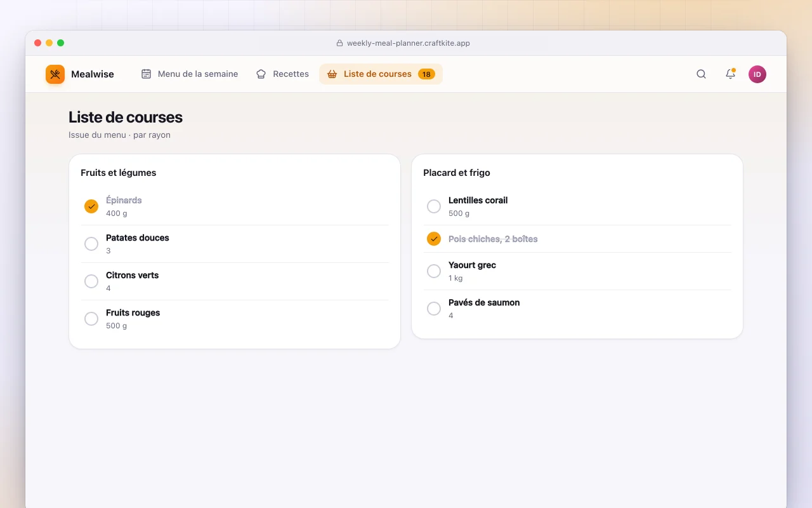Click the basket icon in Liste de courses
The height and width of the screenshot is (508, 812).
(x=332, y=74)
